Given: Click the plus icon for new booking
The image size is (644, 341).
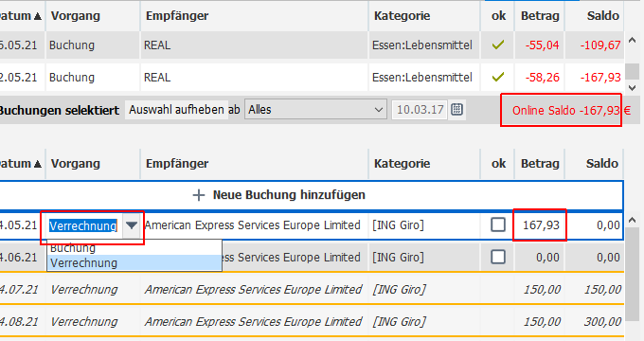Looking at the screenshot, I should 199,195.
